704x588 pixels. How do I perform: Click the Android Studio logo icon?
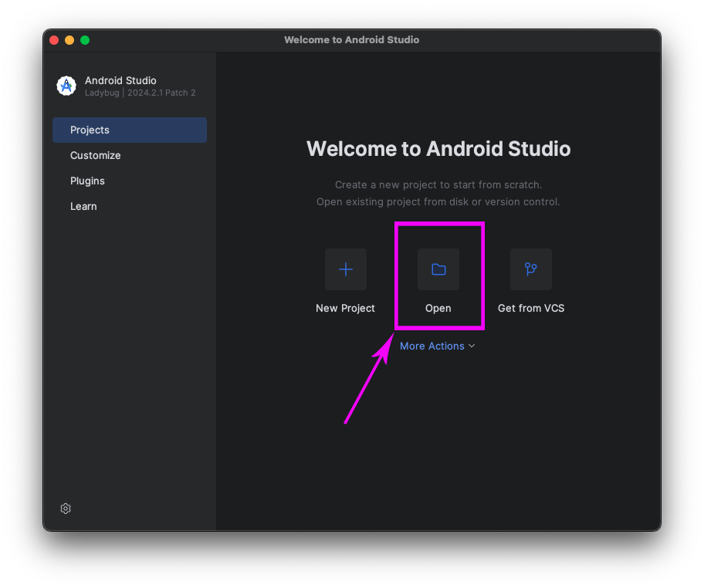[66, 86]
